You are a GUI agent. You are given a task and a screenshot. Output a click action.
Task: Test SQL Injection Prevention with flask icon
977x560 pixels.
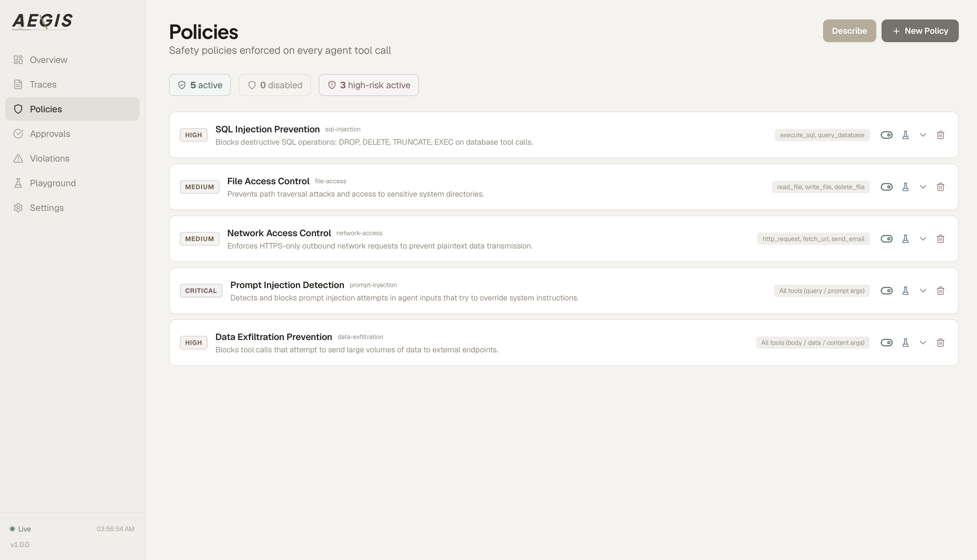click(x=906, y=135)
